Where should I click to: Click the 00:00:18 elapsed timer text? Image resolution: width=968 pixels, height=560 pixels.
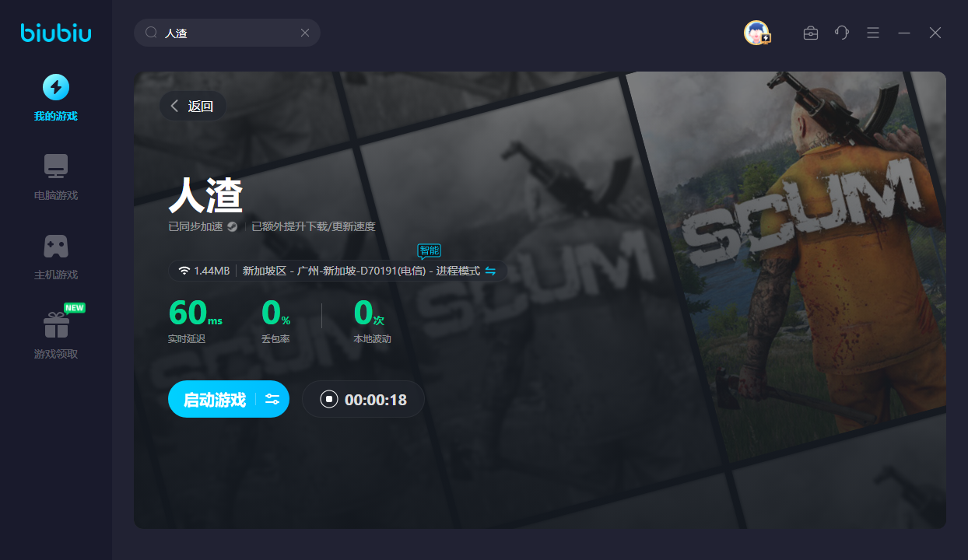pyautogui.click(x=376, y=400)
